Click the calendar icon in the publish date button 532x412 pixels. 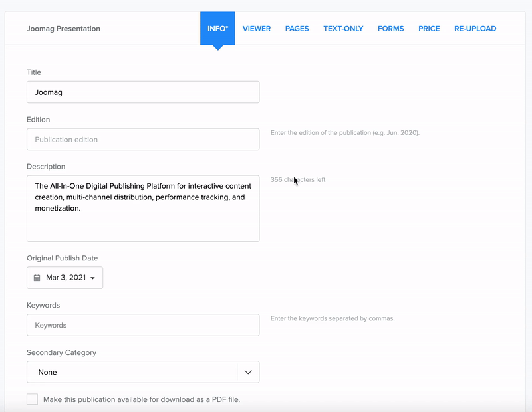coord(37,278)
